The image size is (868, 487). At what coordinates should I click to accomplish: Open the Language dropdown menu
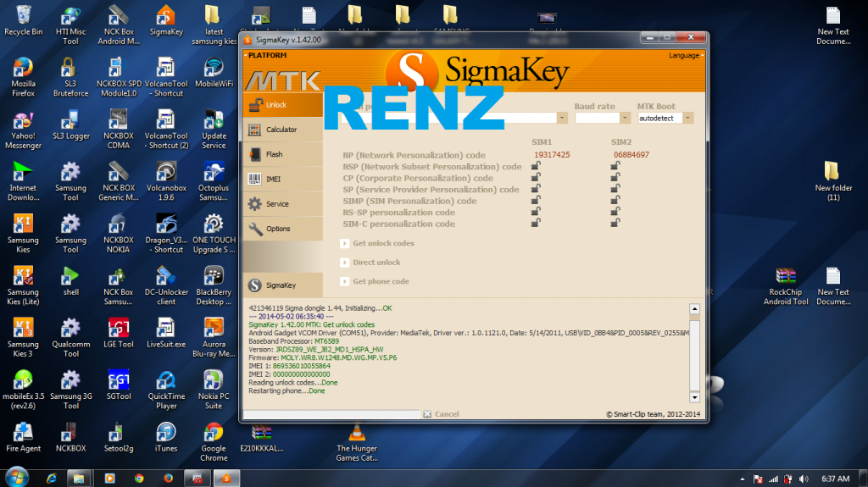tap(685, 56)
